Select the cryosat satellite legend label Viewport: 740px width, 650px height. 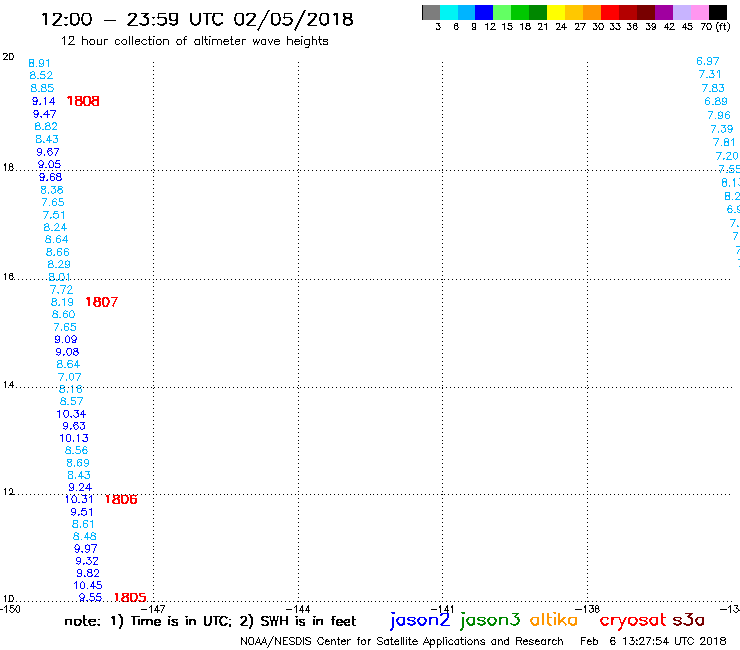[633, 620]
